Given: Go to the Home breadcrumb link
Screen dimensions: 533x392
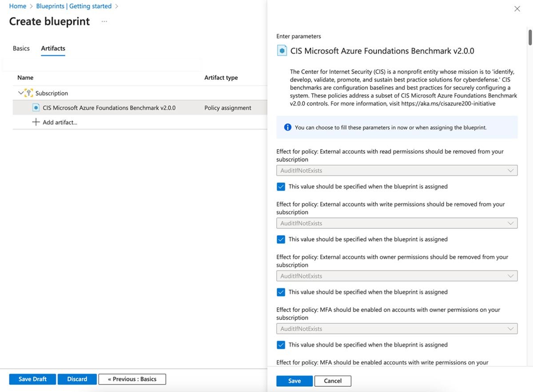Looking at the screenshot, I should (18, 6).
